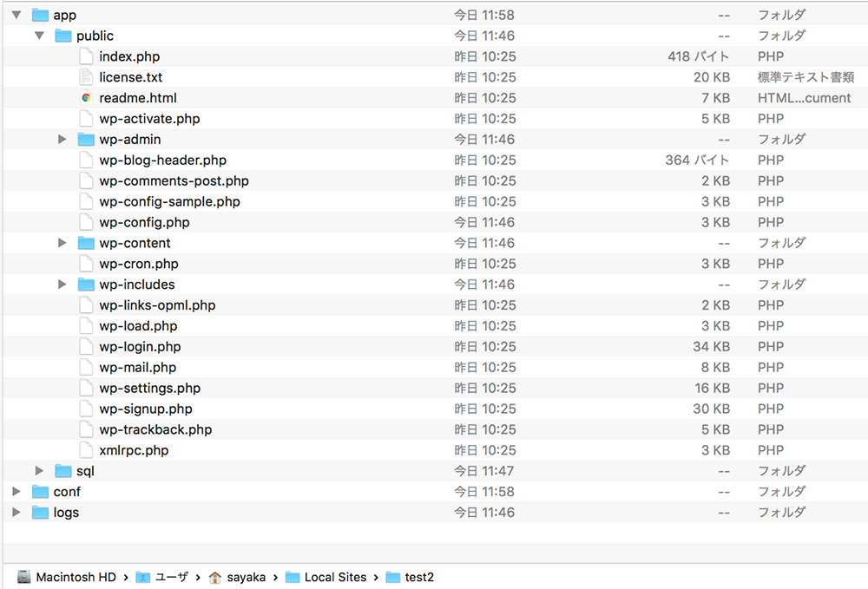Image resolution: width=868 pixels, height=589 pixels.
Task: Go to sayaka home folder in path bar
Action: [237, 577]
